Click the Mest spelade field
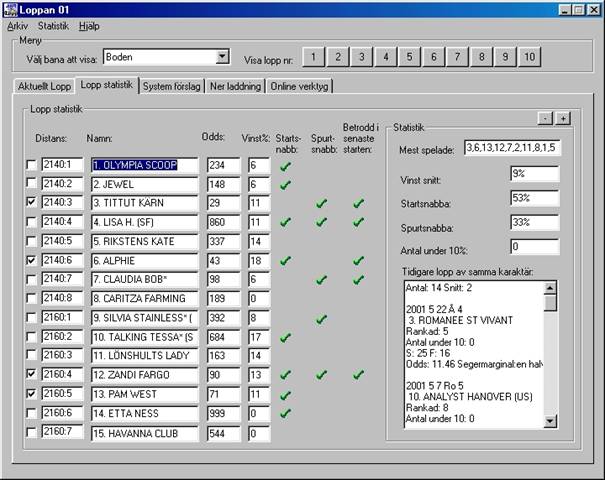This screenshot has height=480, width=605. pyautogui.click(x=512, y=148)
